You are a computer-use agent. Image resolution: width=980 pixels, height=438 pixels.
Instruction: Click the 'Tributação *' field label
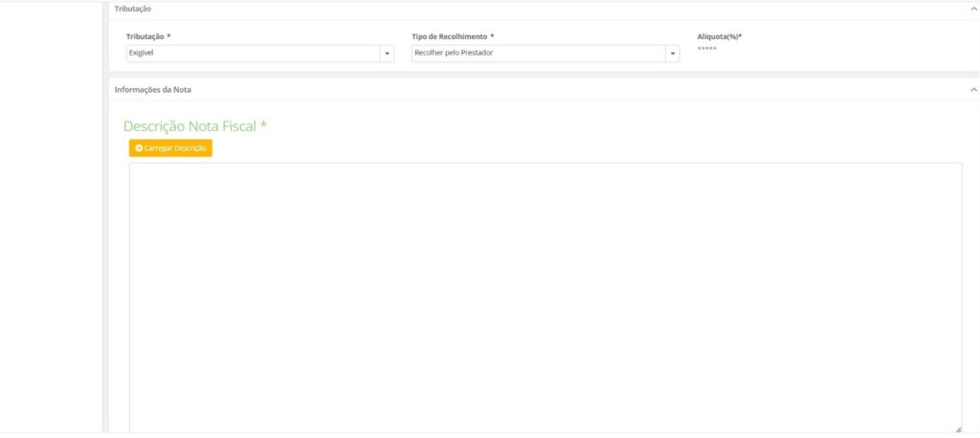pyautogui.click(x=148, y=36)
